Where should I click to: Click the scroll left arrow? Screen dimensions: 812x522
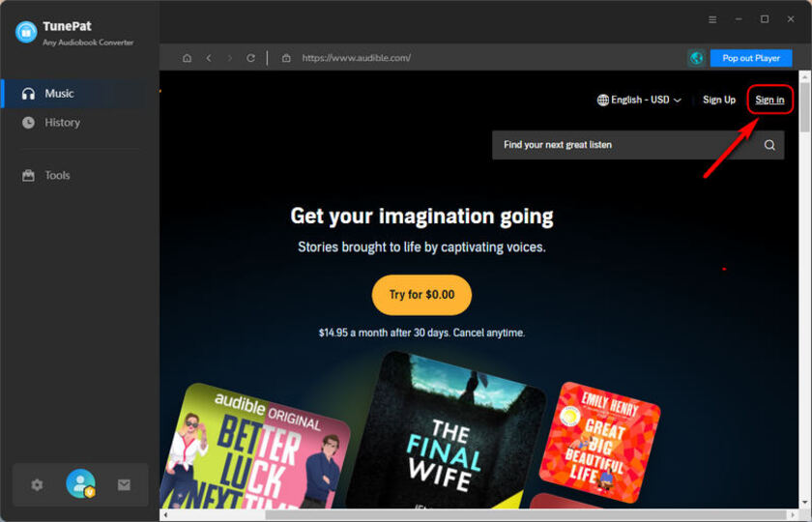click(x=165, y=515)
